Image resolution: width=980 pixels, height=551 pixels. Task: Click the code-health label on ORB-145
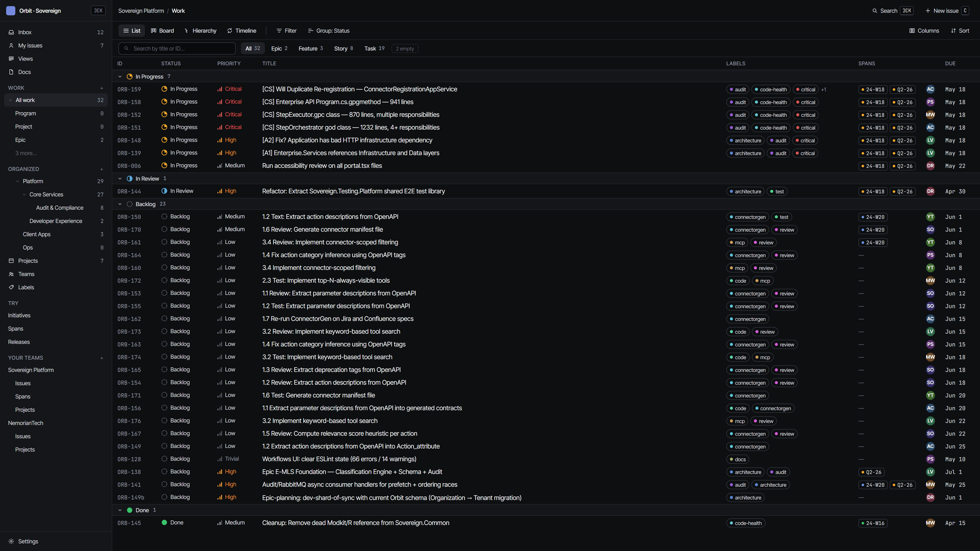[746, 523]
